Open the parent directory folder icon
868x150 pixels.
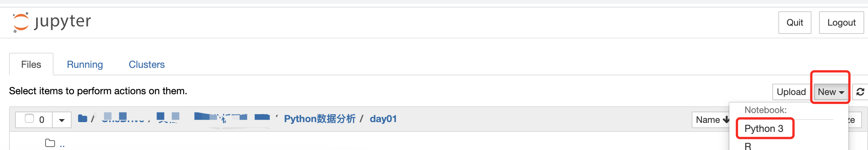pyautogui.click(x=50, y=143)
